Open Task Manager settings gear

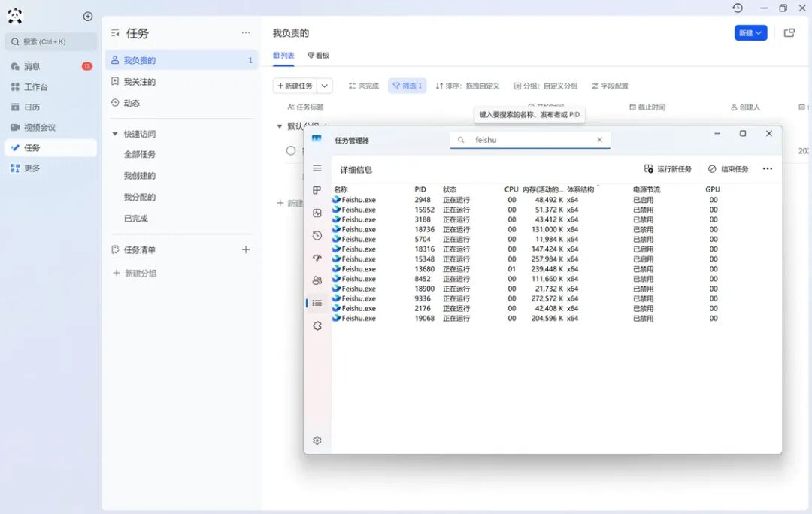pos(317,440)
